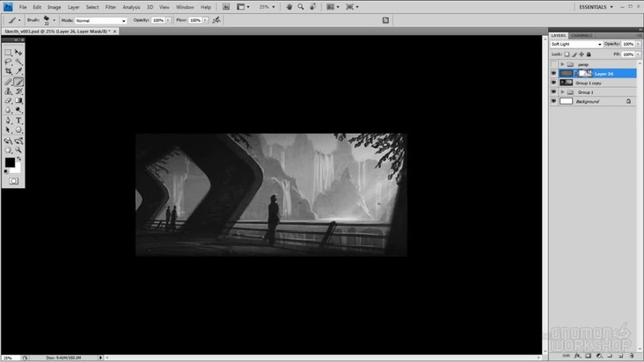This screenshot has width=644, height=362.
Task: Open the Analysis menu
Action: pyautogui.click(x=131, y=7)
